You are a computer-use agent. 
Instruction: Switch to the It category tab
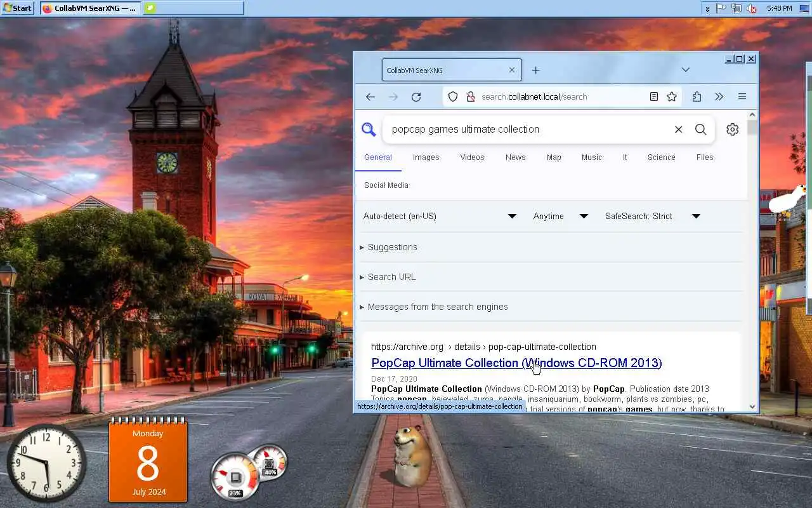pos(625,157)
